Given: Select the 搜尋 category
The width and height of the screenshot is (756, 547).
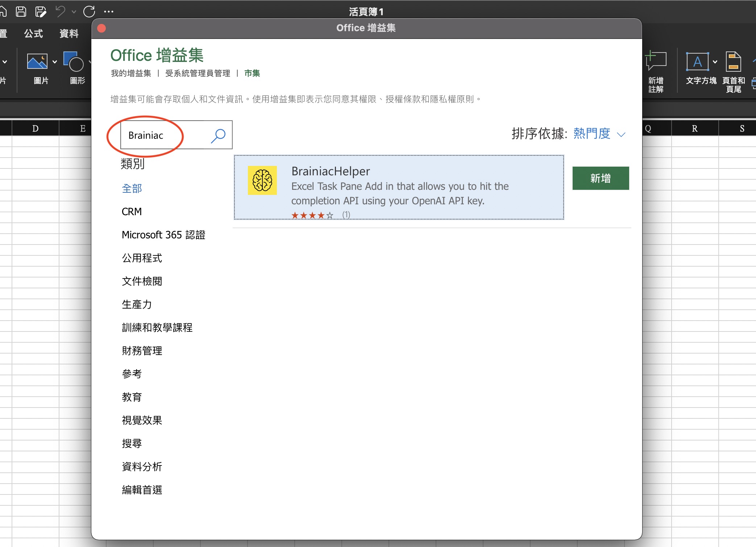Looking at the screenshot, I should [132, 443].
